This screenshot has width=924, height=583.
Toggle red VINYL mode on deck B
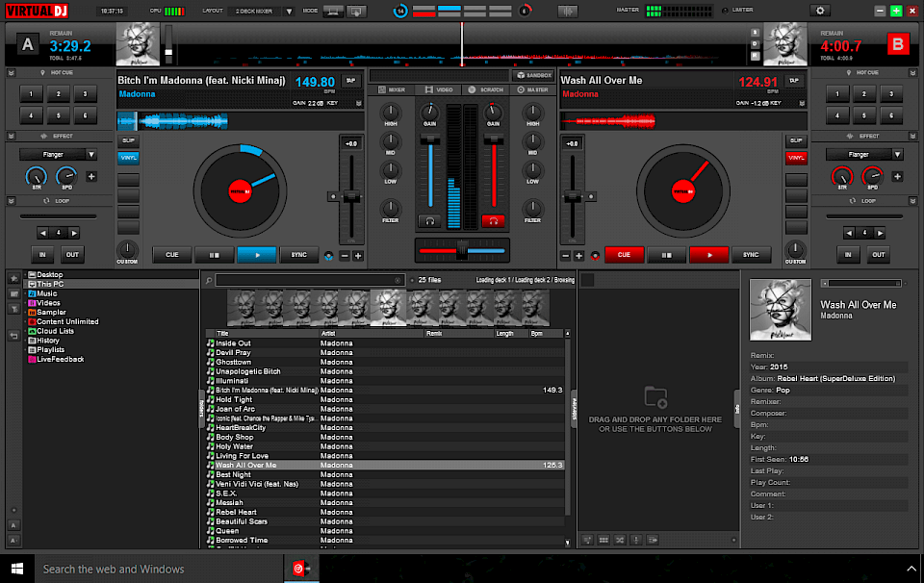click(796, 157)
